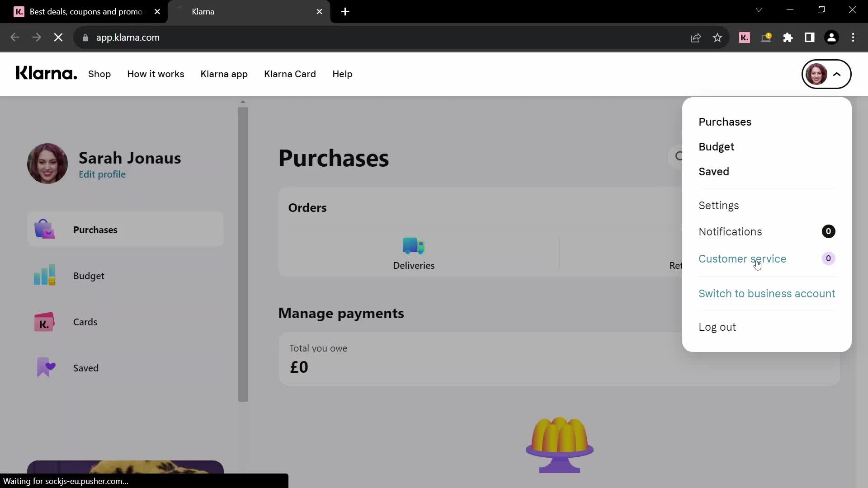This screenshot has height=488, width=868.
Task: Open Klarna Card navigation item
Action: [290, 74]
